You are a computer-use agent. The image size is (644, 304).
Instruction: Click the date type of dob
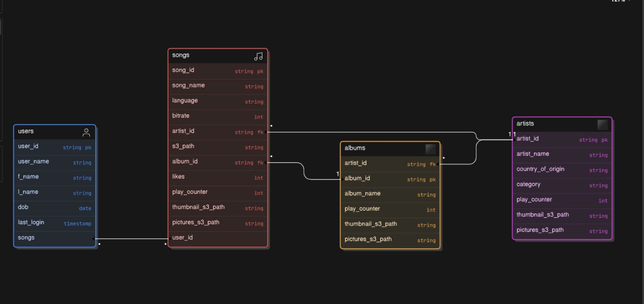click(x=85, y=209)
